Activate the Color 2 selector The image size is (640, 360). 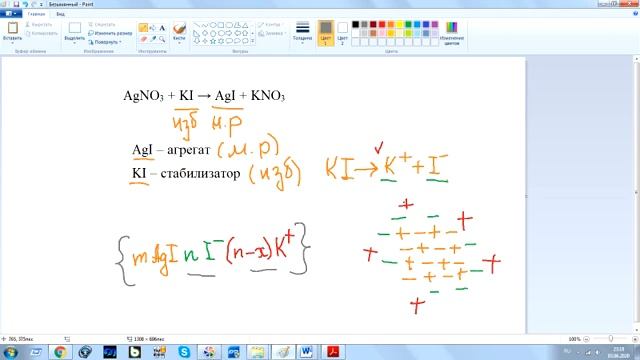pos(342,33)
